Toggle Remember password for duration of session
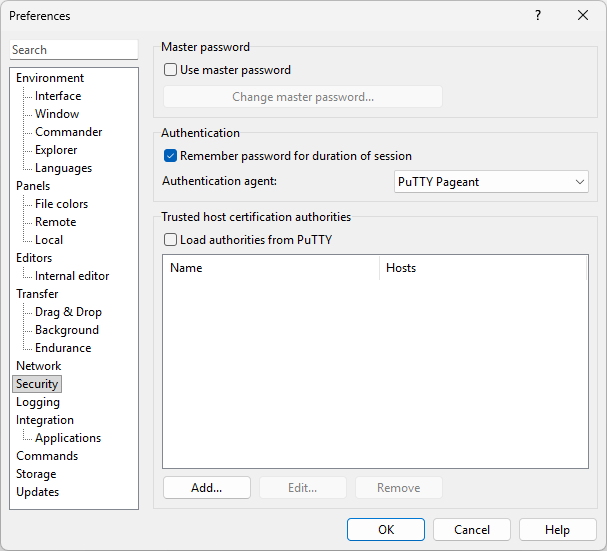Image resolution: width=607 pixels, height=551 pixels. pos(171,156)
